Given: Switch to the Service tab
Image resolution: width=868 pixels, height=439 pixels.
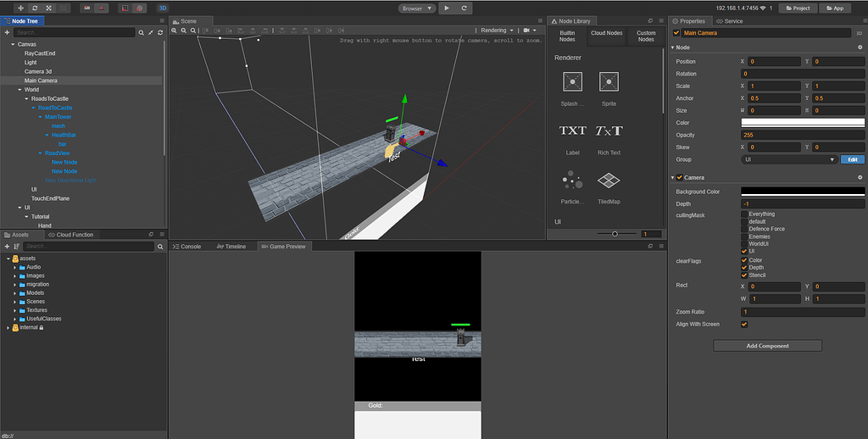Looking at the screenshot, I should (x=730, y=21).
